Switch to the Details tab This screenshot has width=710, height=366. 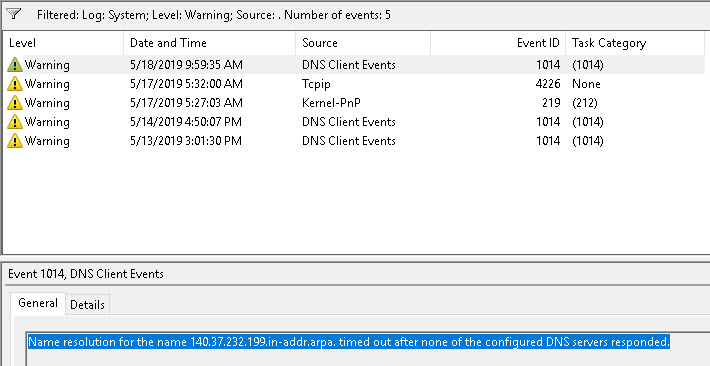pyautogui.click(x=87, y=305)
